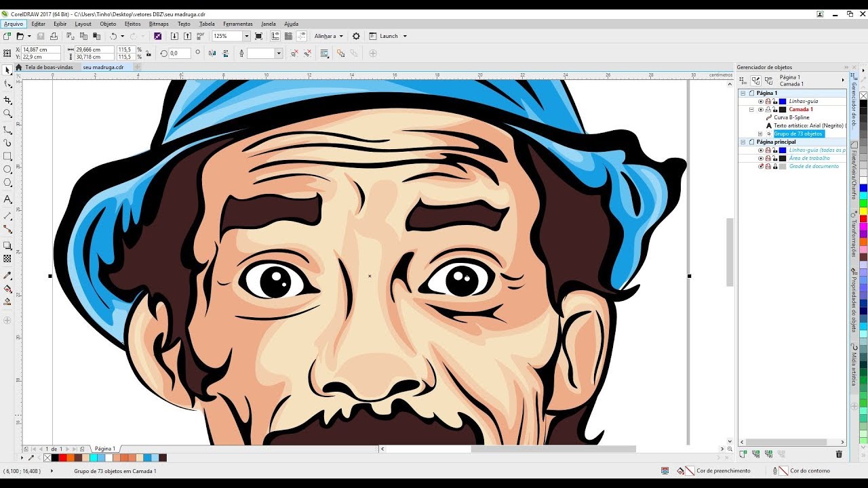
Task: Open the zoom level 125% dropdown
Action: pyautogui.click(x=246, y=36)
